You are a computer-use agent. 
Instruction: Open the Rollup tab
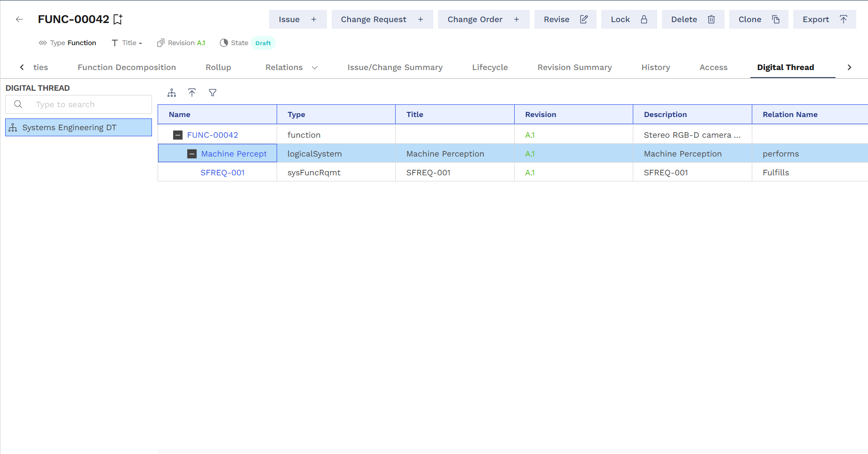tap(218, 67)
